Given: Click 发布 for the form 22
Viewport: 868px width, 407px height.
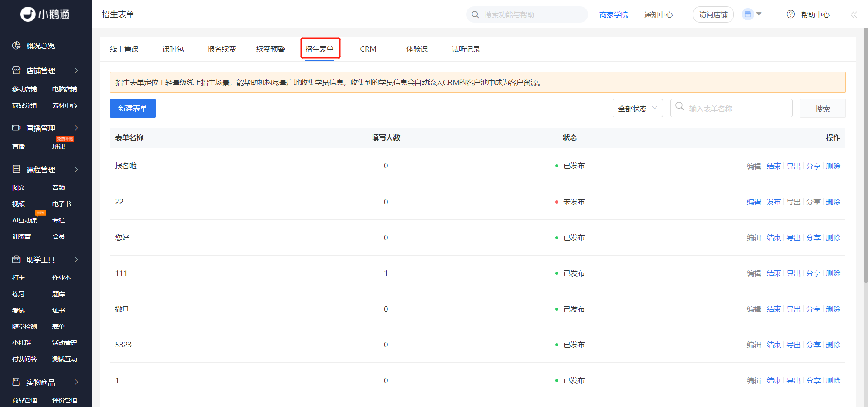Looking at the screenshot, I should (774, 202).
